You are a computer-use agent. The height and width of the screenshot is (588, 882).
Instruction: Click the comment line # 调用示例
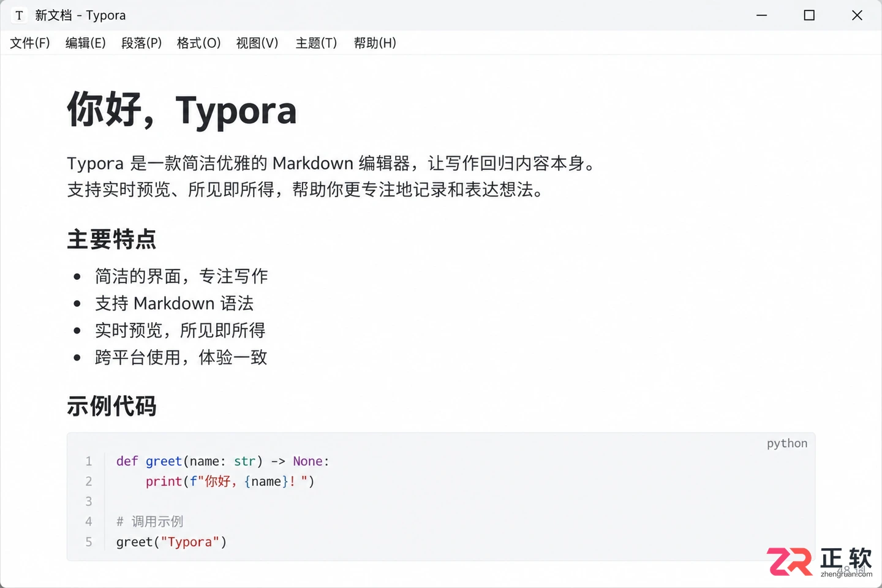[x=150, y=522]
